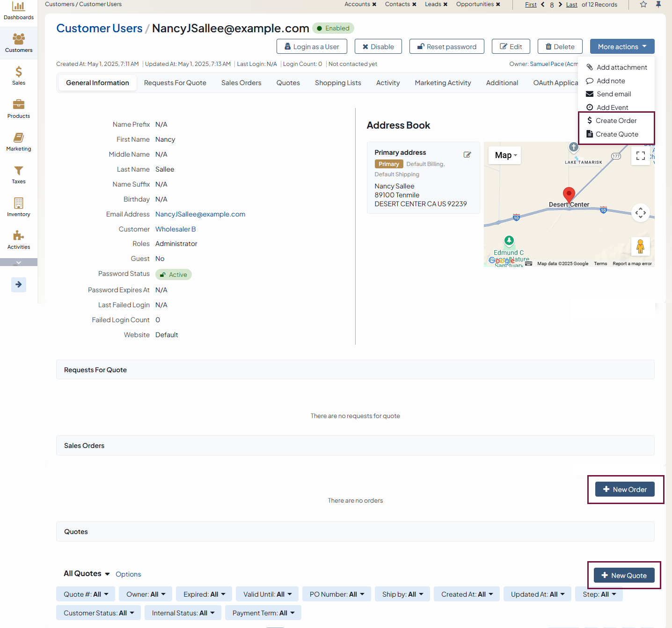Viewport: 672px width, 628px height.
Task: Select Create Order from the menu
Action: pos(615,121)
